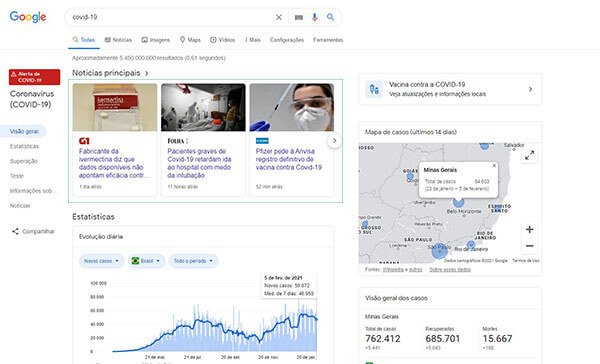Click the São Paulo case bubble on map
The height and width of the screenshot is (364, 600).
coord(439,251)
